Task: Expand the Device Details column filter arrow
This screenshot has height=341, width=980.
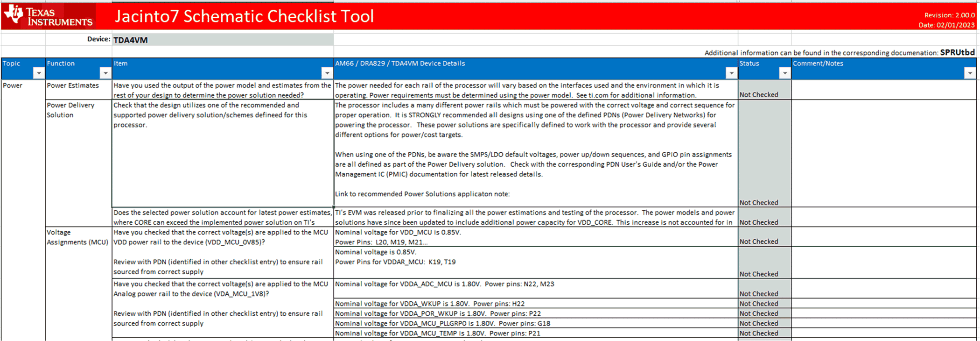Action: click(731, 73)
